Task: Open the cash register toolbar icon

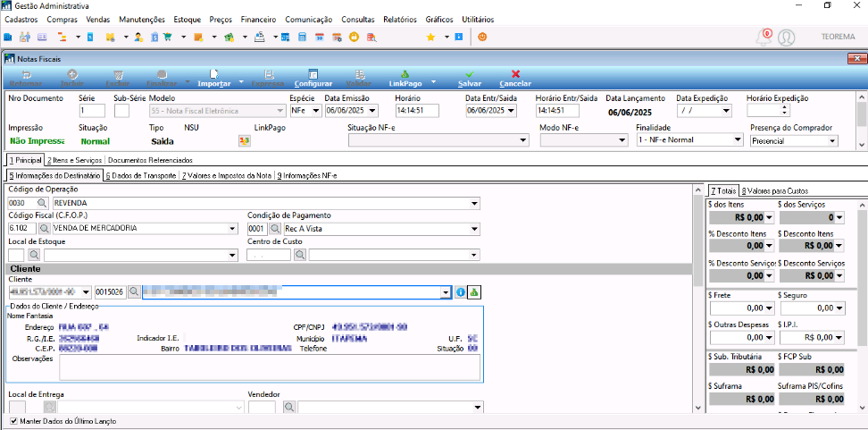Action: coord(259,38)
